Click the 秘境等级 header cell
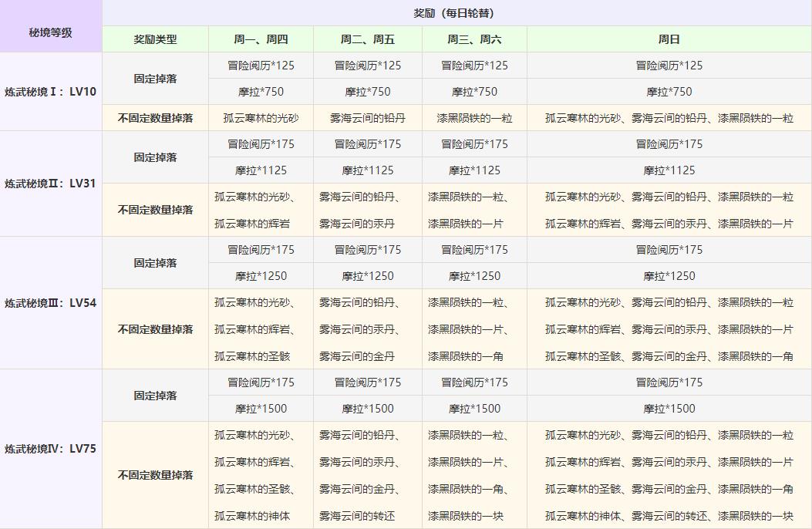Image resolution: width=812 pixels, height=529 pixels. [x=51, y=33]
